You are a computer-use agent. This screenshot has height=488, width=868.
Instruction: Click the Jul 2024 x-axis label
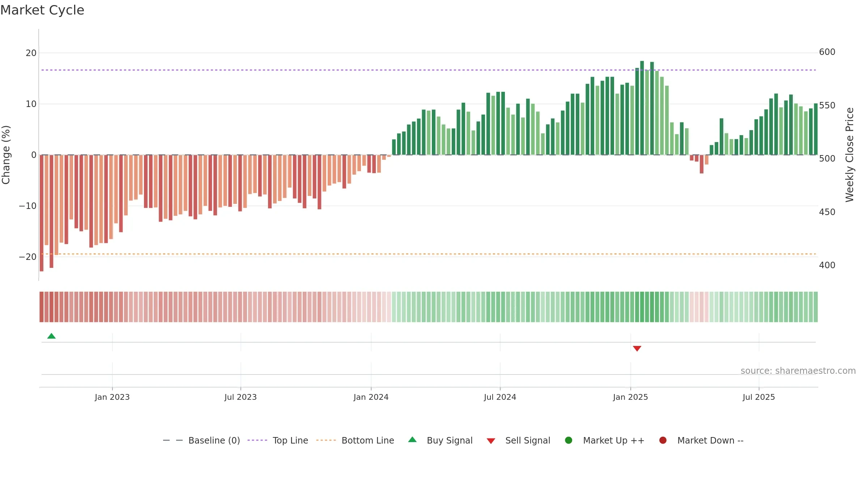tap(500, 397)
